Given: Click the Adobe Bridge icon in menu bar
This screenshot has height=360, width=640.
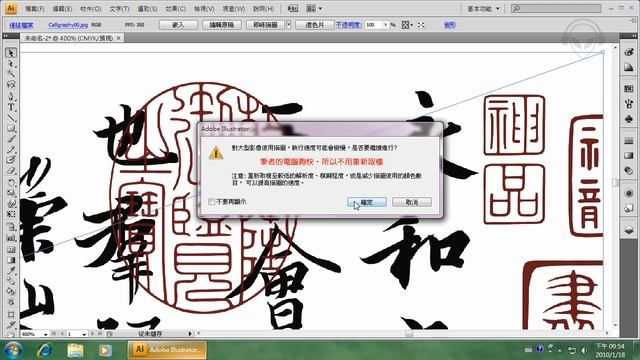Looking at the screenshot, I should point(293,8).
